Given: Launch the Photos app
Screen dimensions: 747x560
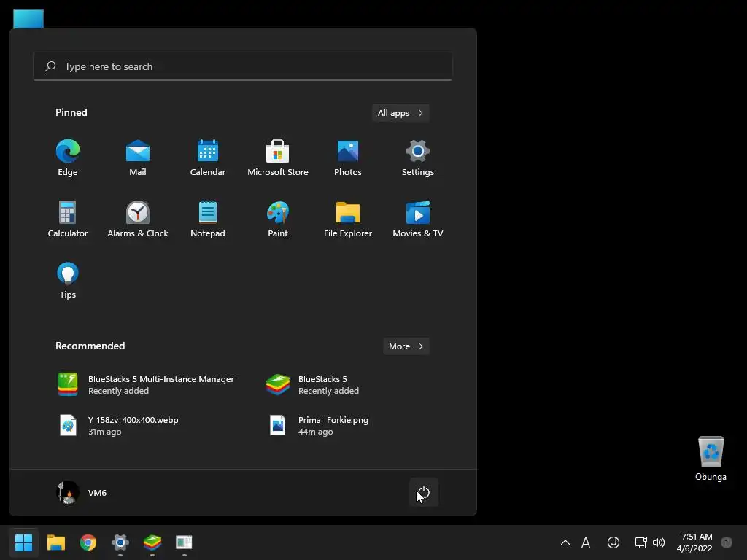Looking at the screenshot, I should click(348, 158).
